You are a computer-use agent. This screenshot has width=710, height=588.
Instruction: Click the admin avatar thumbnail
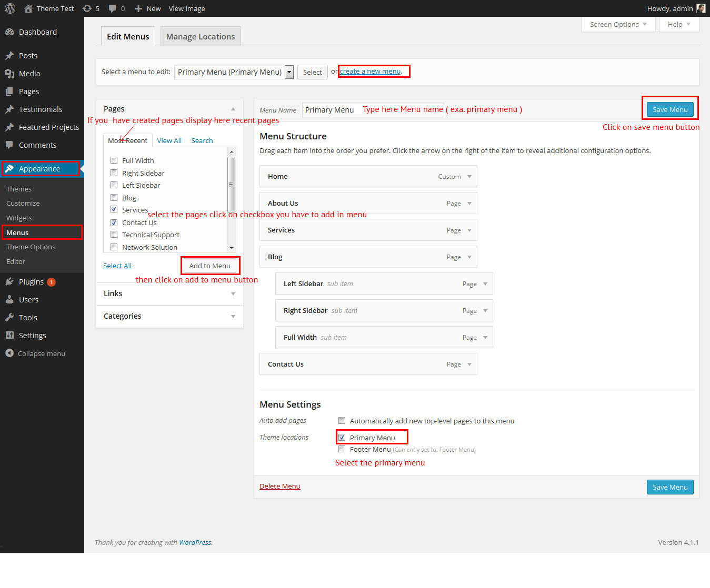(x=701, y=8)
